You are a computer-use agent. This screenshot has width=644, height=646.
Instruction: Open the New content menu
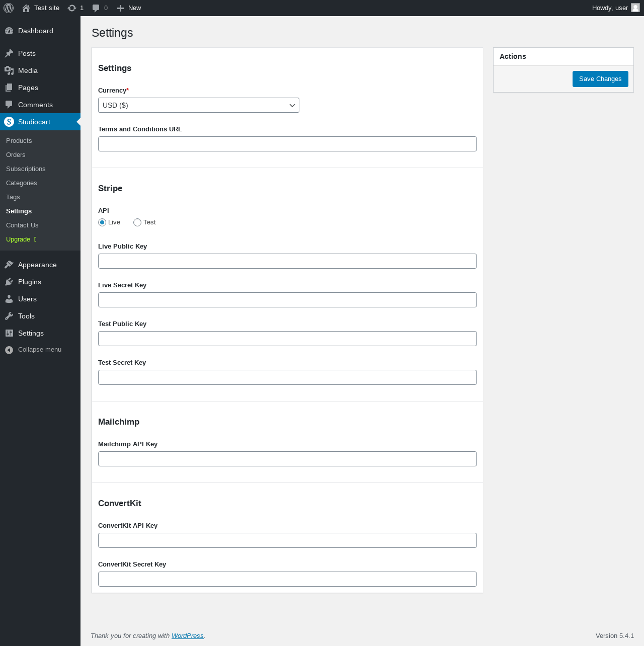click(x=129, y=8)
